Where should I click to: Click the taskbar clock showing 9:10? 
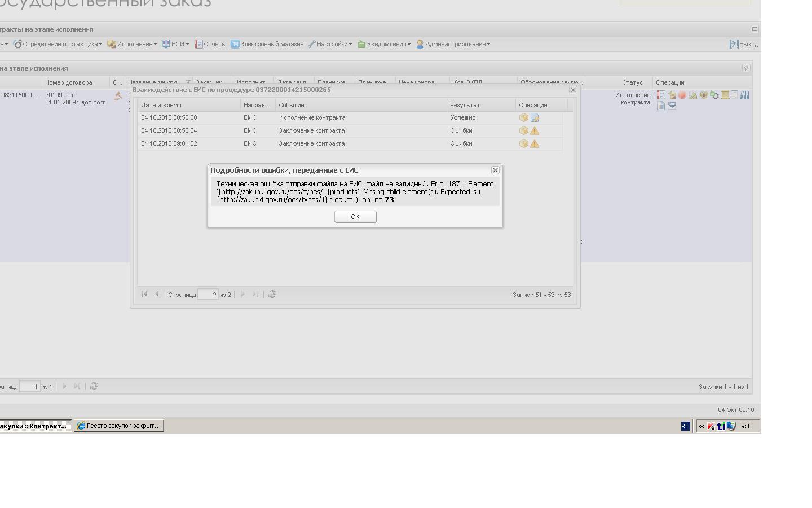click(x=747, y=426)
